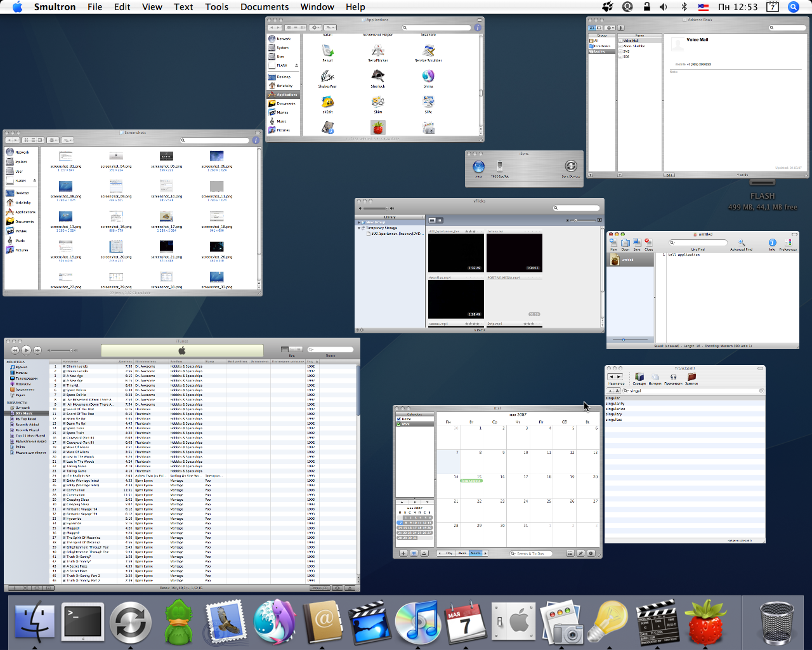Open the Trash in the Dock

776,623
